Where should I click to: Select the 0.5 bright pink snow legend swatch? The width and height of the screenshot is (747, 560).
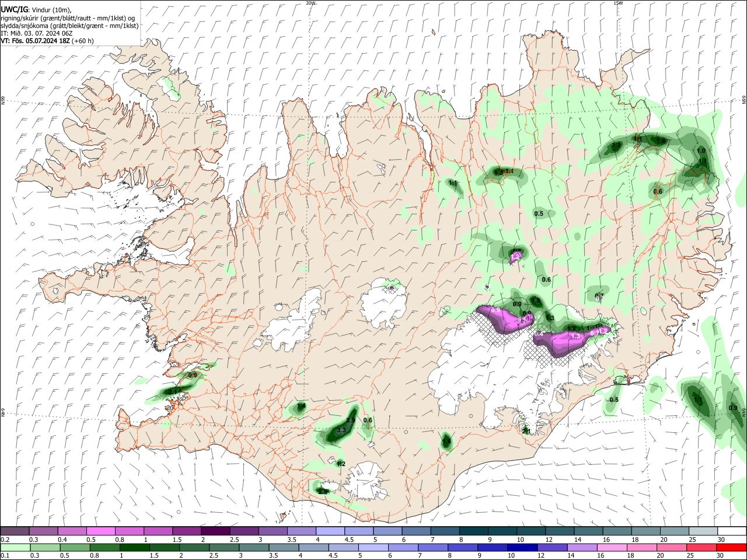100,531
